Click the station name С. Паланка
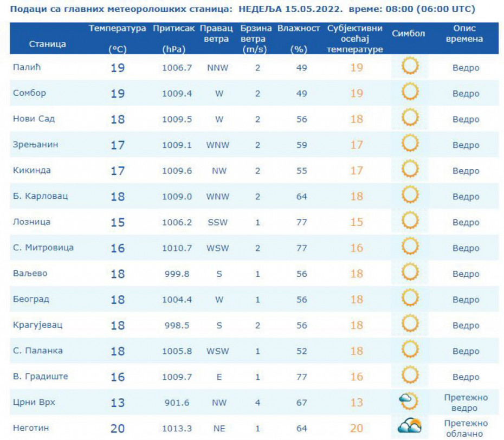The image size is (504, 440). [38, 351]
